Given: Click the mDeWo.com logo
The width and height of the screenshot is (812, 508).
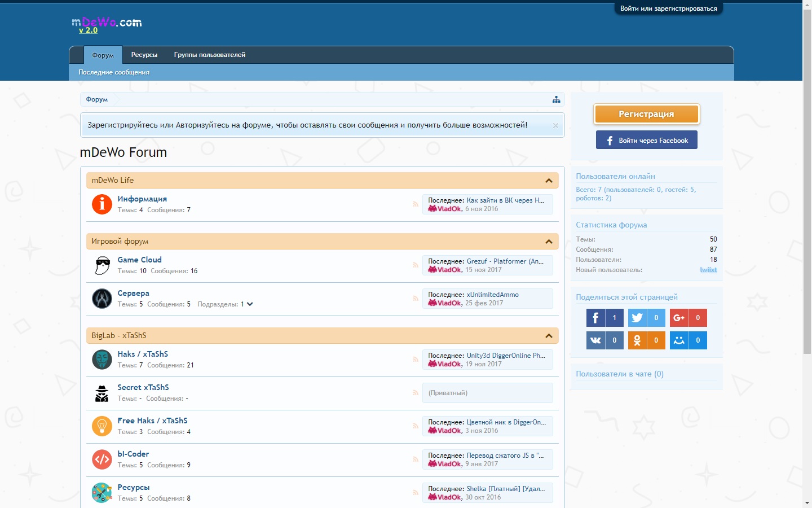Looking at the screenshot, I should point(107,25).
